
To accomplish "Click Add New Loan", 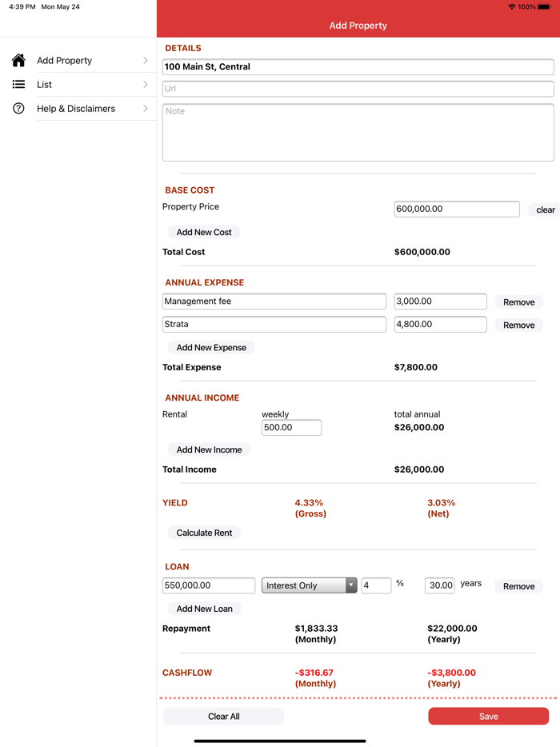I will coord(204,609).
